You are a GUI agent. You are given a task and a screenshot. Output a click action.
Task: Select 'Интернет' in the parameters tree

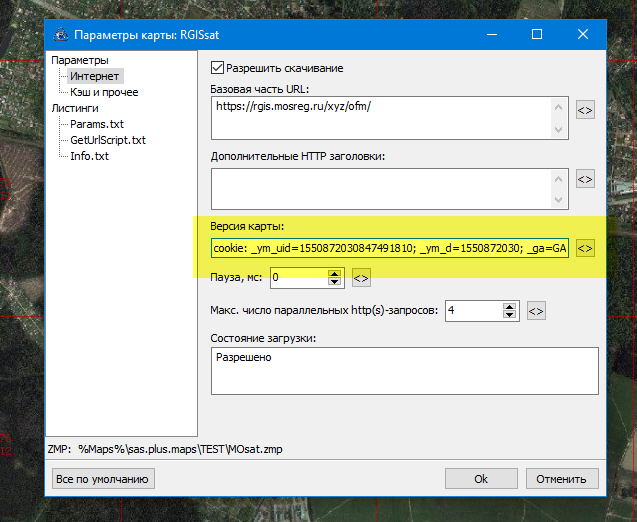[95, 76]
